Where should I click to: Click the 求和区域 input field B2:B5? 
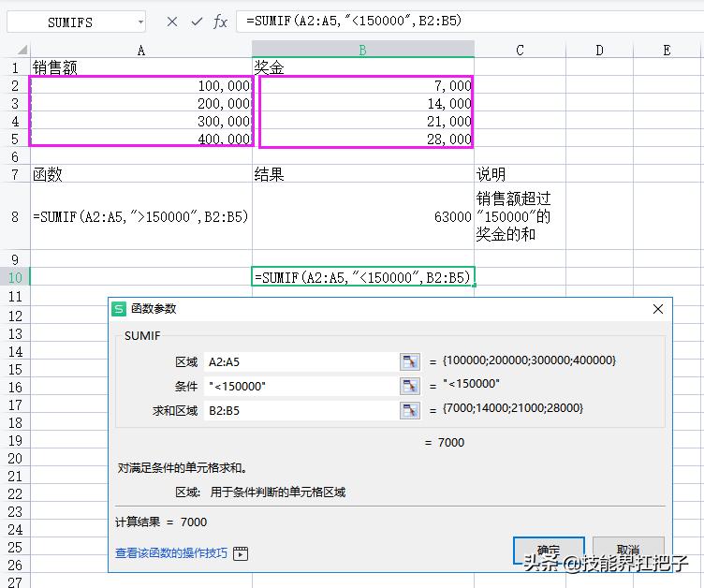pyautogui.click(x=301, y=410)
